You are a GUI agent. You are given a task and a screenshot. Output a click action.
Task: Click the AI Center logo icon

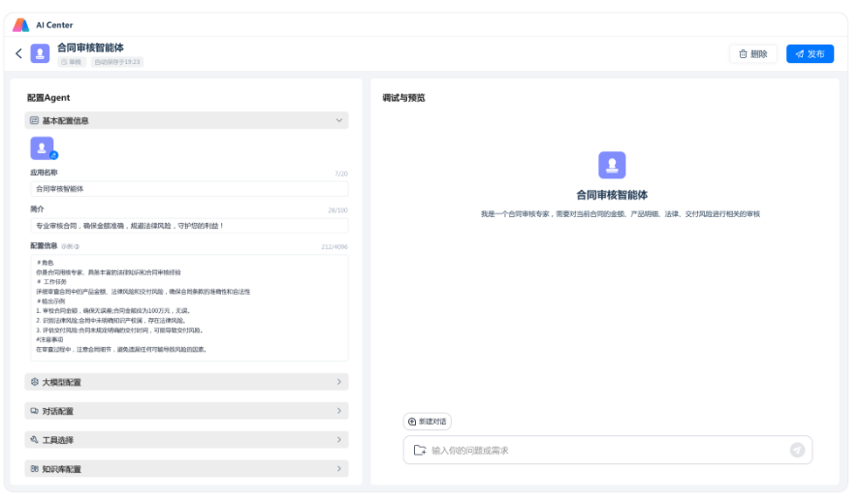pos(20,24)
